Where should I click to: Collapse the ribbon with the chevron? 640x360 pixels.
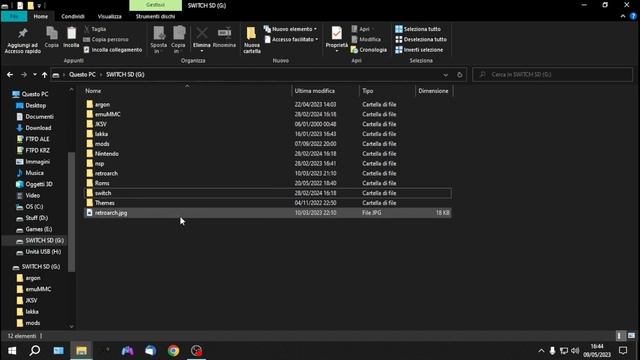[623, 16]
